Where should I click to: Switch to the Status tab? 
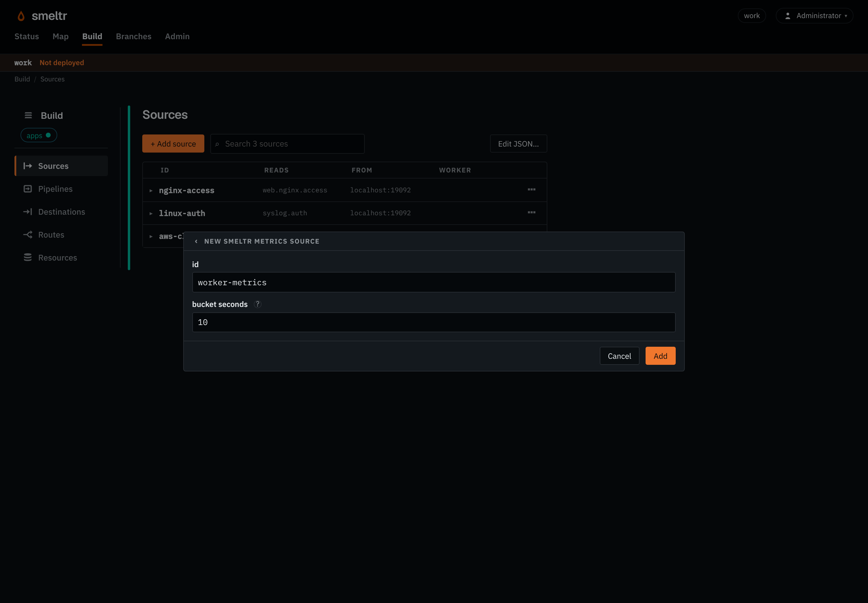pos(27,36)
